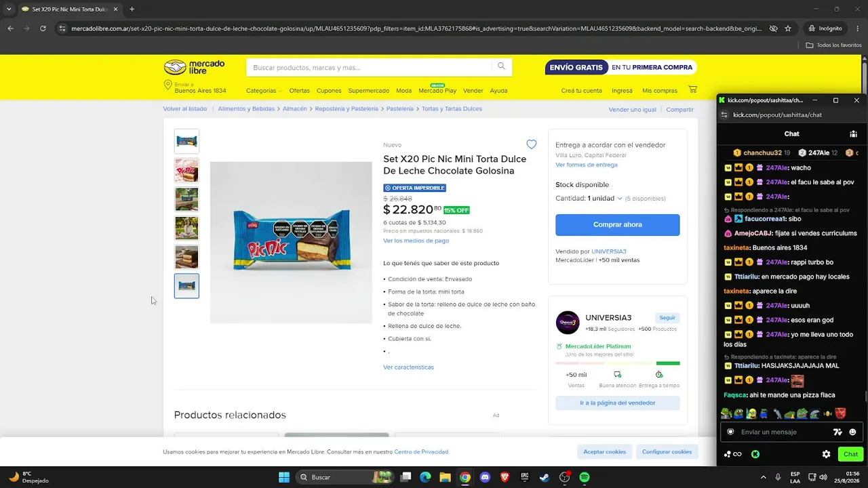868x488 pixels.
Task: Click Vender uno igual link
Action: (632, 109)
